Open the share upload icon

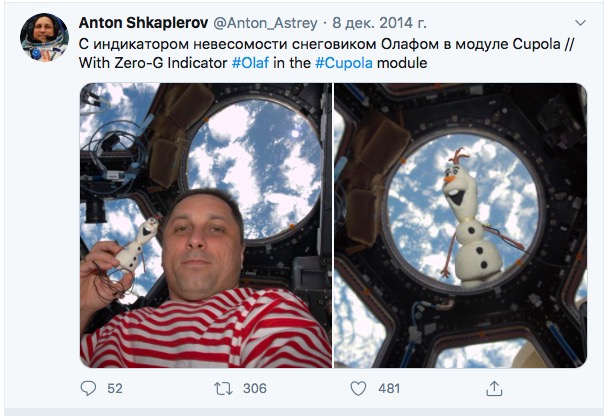tap(494, 388)
